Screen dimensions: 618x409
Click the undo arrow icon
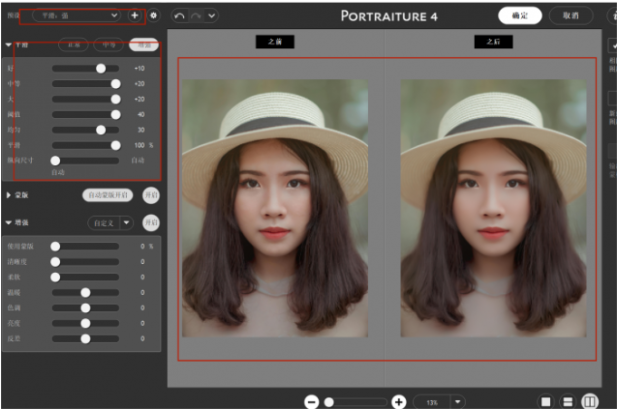[179, 16]
